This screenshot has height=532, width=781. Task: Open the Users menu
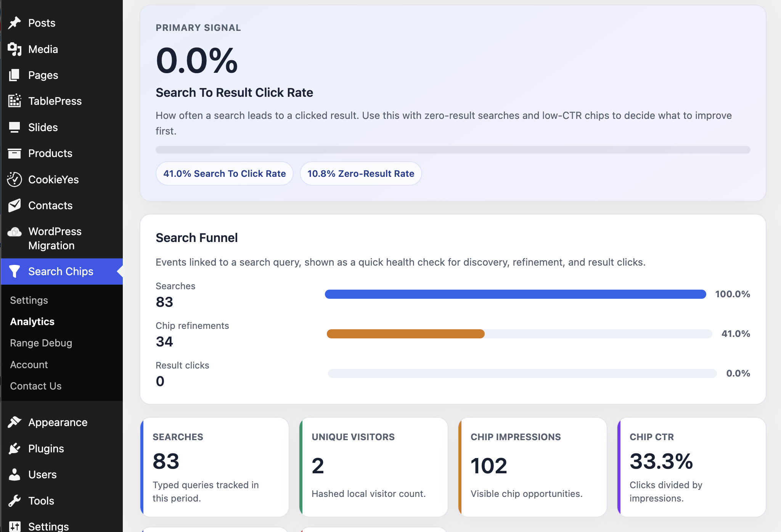61,474
